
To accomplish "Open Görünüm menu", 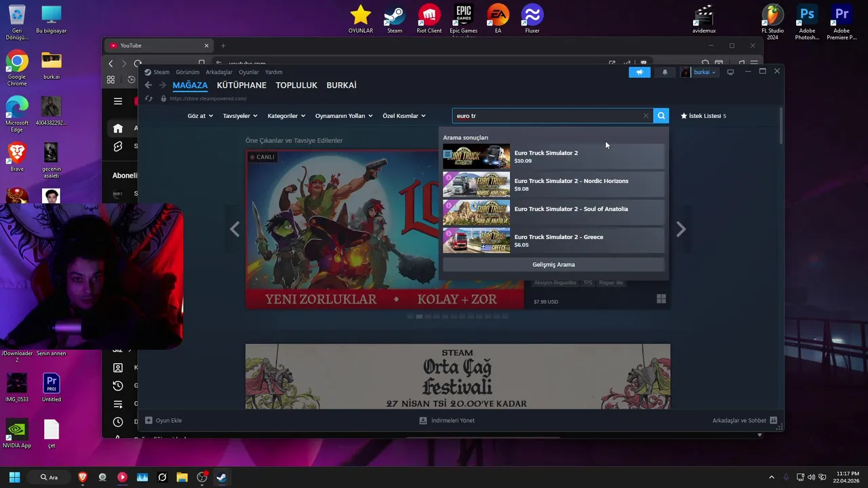I will (187, 72).
